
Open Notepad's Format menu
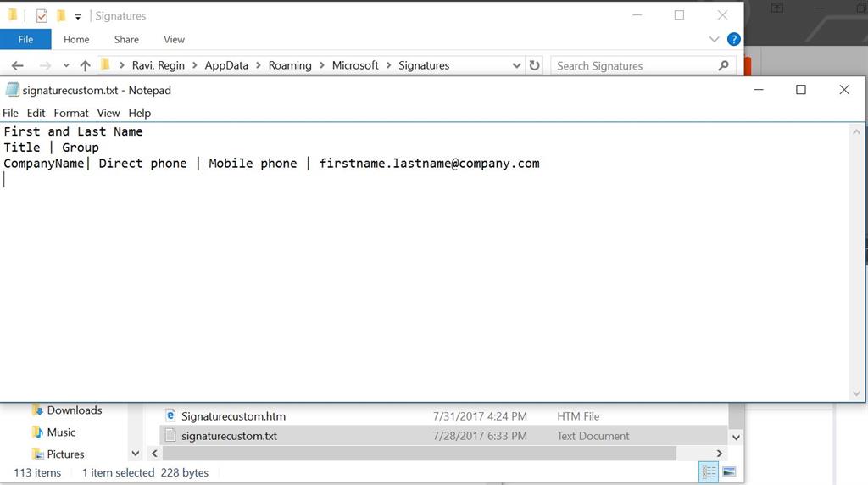click(x=71, y=113)
